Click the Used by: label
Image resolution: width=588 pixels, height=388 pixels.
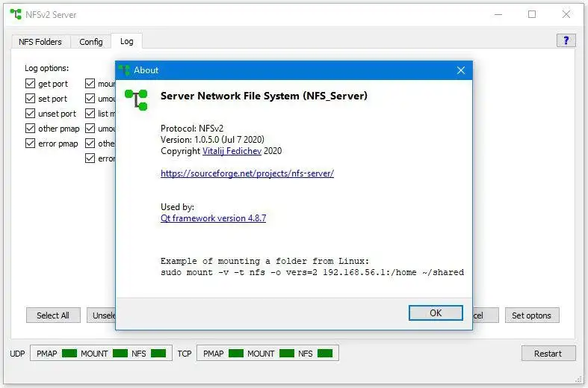[x=177, y=207]
